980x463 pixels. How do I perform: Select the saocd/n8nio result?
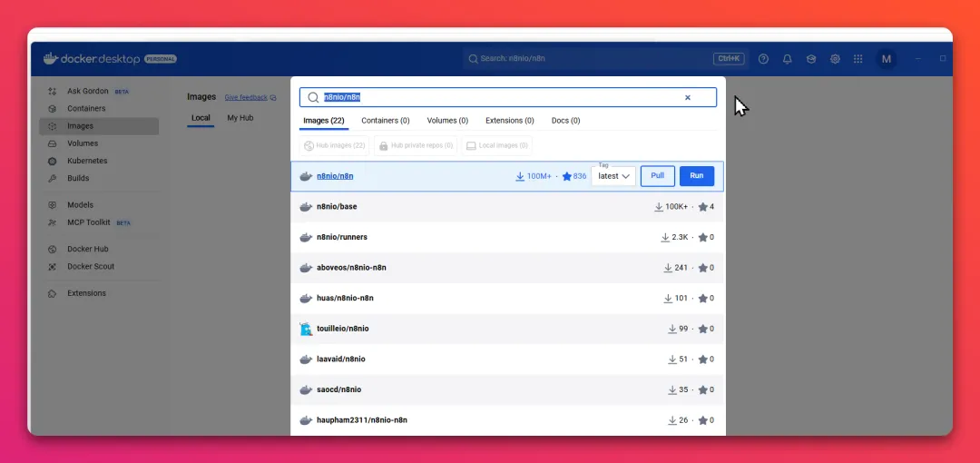click(507, 389)
